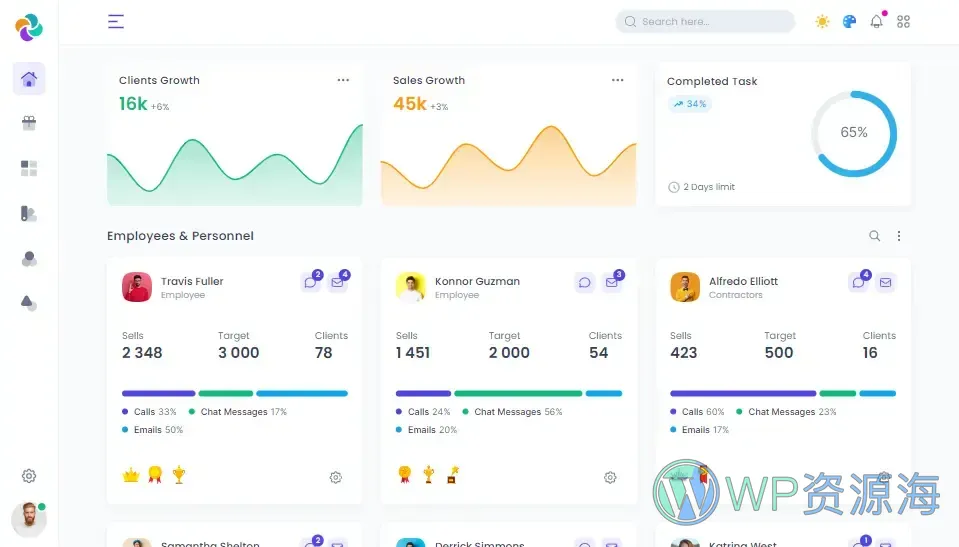
Task: Open Travis Fuller's card settings gear
Action: click(336, 477)
